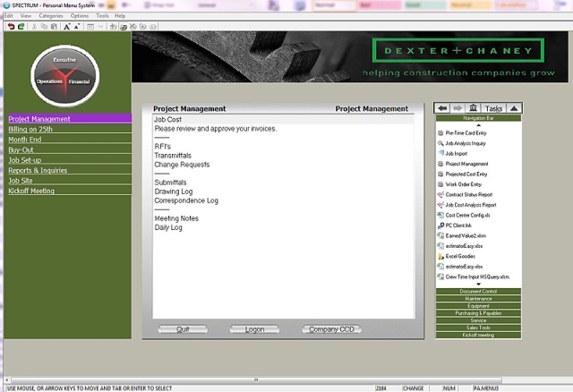The height and width of the screenshot is (392, 573).
Task: Select Kickoff Meeting link in left sidebar
Action: pos(70,191)
